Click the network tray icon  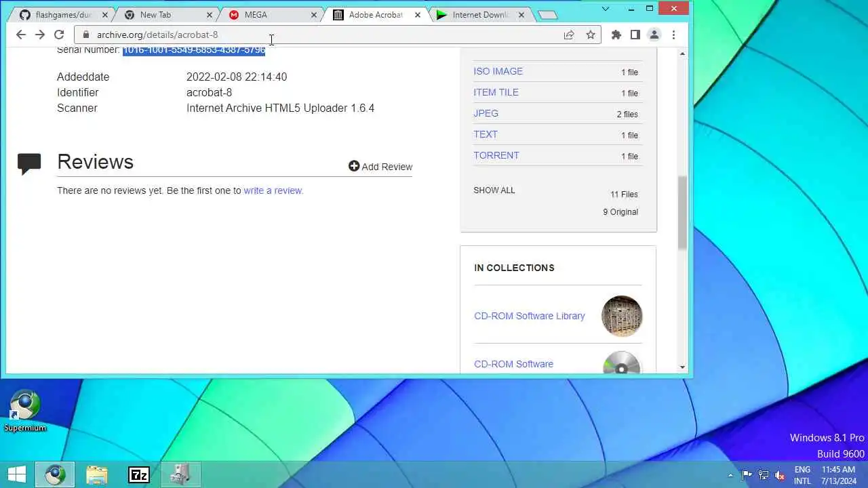tap(764, 475)
